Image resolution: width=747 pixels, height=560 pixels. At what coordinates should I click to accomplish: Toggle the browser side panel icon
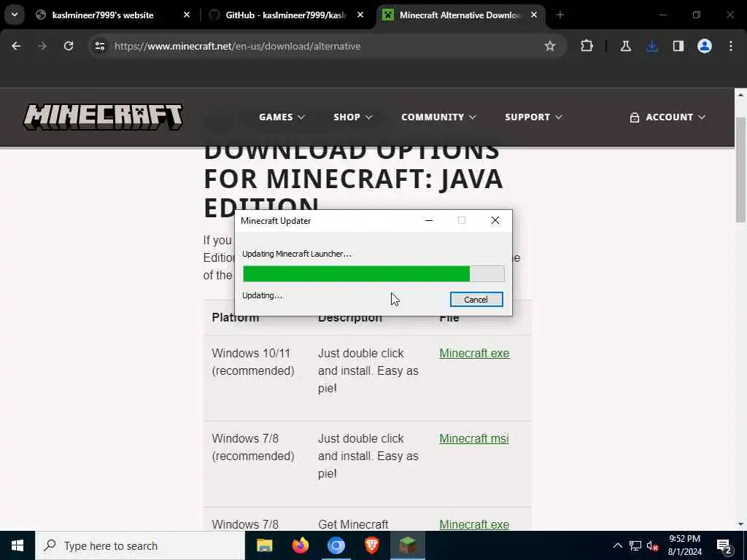(x=678, y=46)
